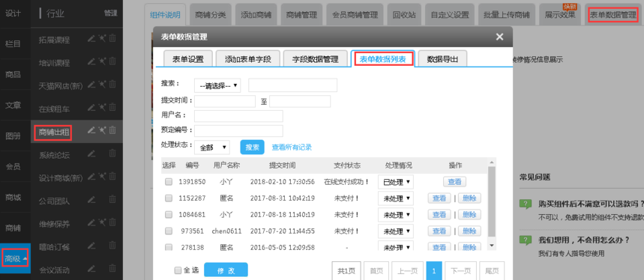Delete 在线租车 using its trash icon
The height and width of the screenshot is (280, 644).
pyautogui.click(x=112, y=107)
